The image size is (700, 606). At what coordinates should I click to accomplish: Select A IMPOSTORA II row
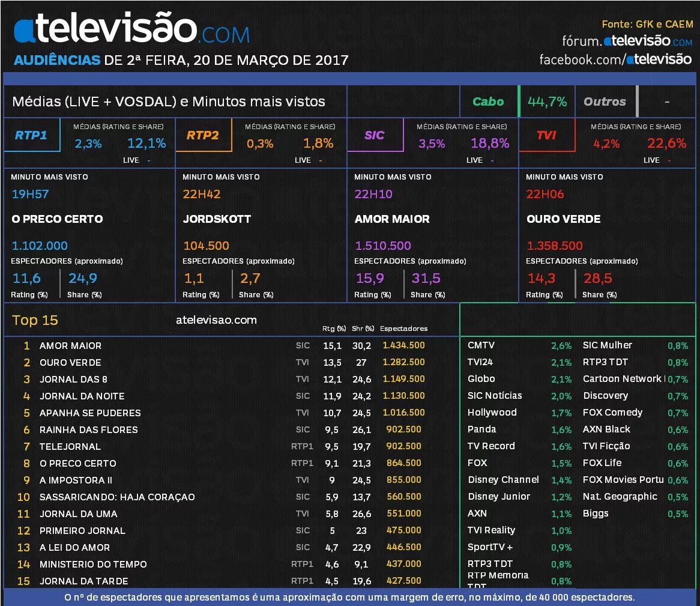(x=232, y=480)
